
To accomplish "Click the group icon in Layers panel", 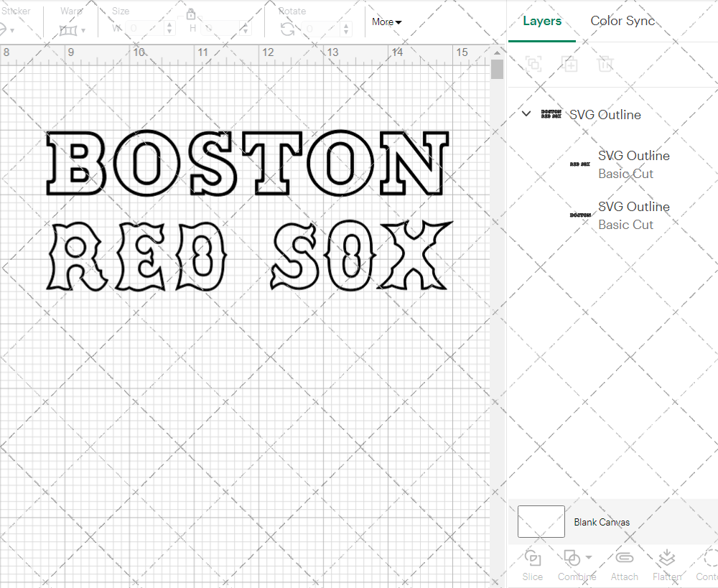I will pyautogui.click(x=533, y=64).
